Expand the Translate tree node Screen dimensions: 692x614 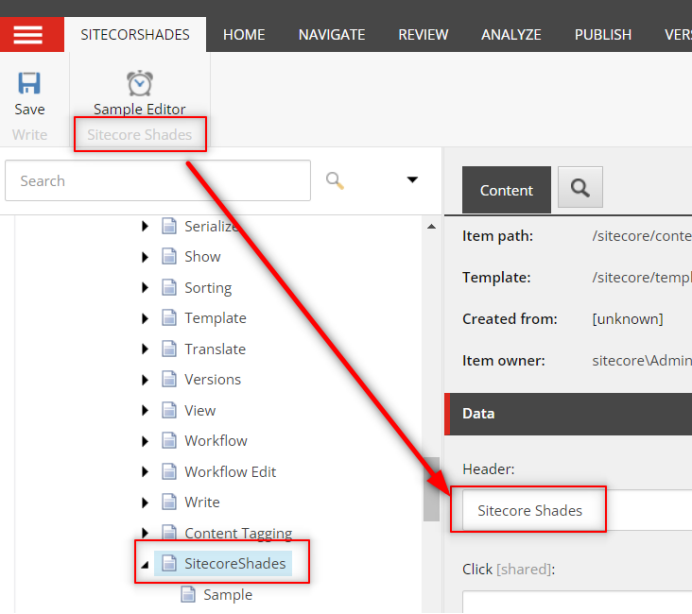click(145, 349)
